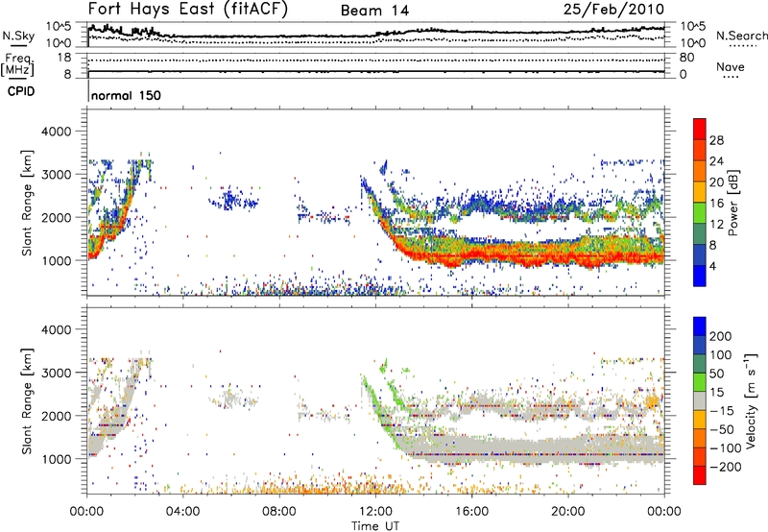Click the 'Fort Hays East (fitACF)' title
The width and height of the screenshot is (768, 532).
pos(188,10)
